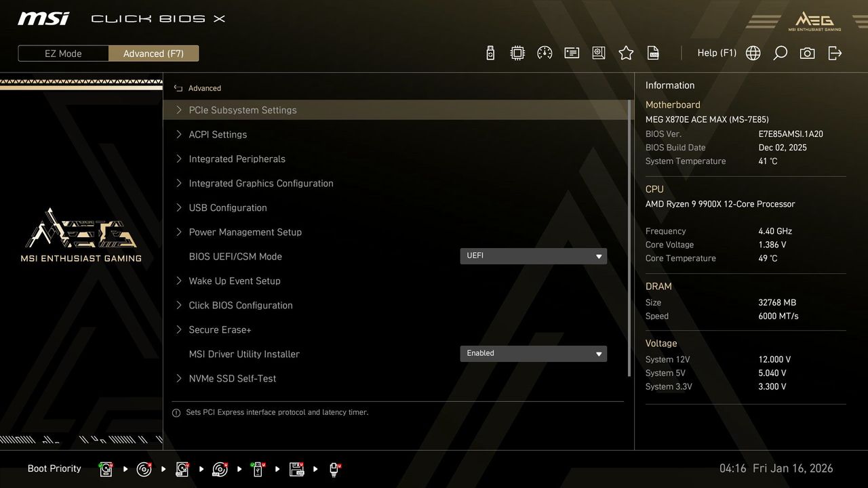Viewport: 868px width, 488px height.
Task: Open the CPU chip settings icon
Action: (x=517, y=53)
